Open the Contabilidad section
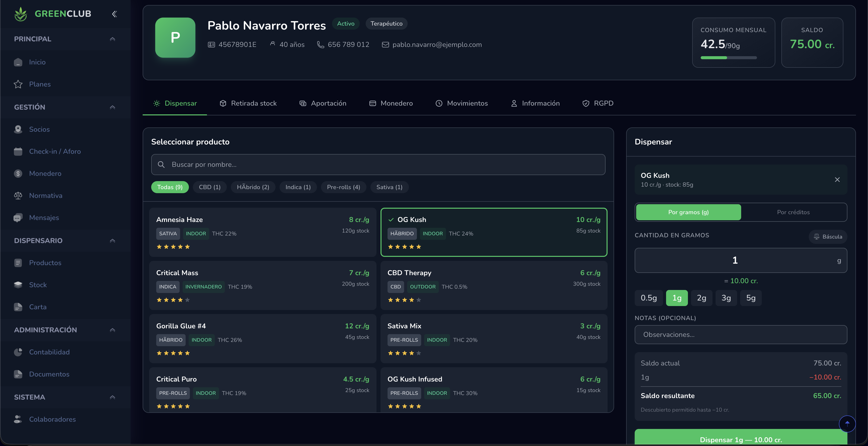 point(49,352)
